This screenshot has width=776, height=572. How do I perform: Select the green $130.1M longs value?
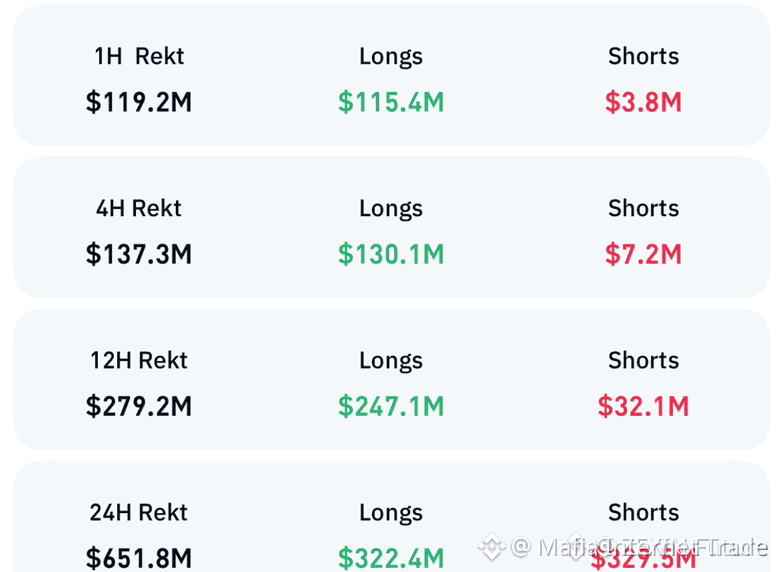[x=391, y=254]
